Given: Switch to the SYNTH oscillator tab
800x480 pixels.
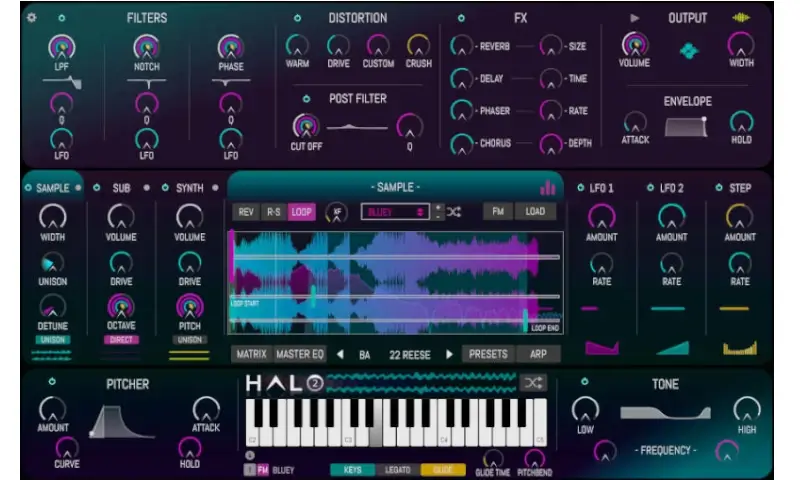Looking at the screenshot, I should click(188, 187).
